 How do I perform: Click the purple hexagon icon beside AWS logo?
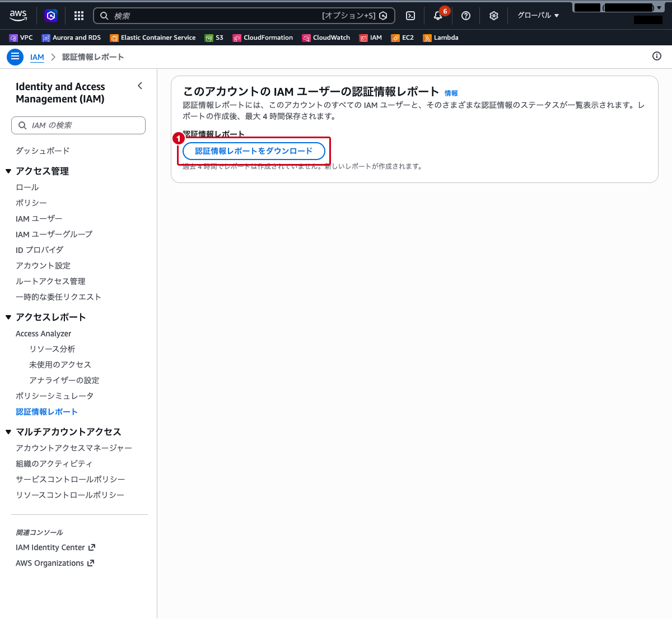click(51, 16)
